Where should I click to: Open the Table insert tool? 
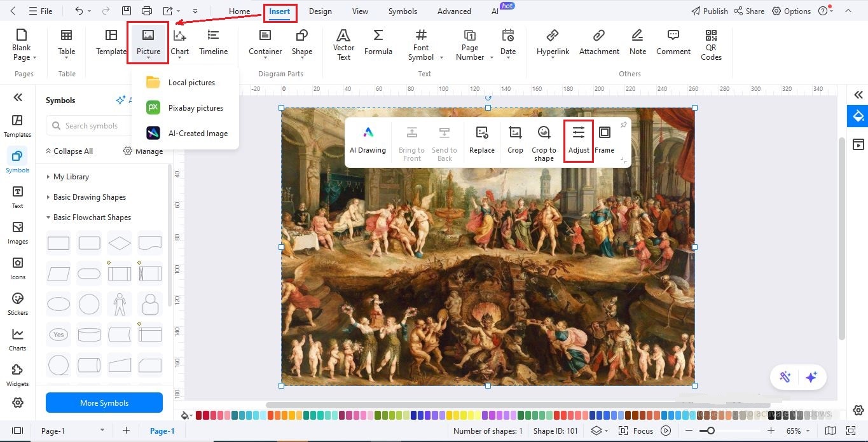(66, 44)
